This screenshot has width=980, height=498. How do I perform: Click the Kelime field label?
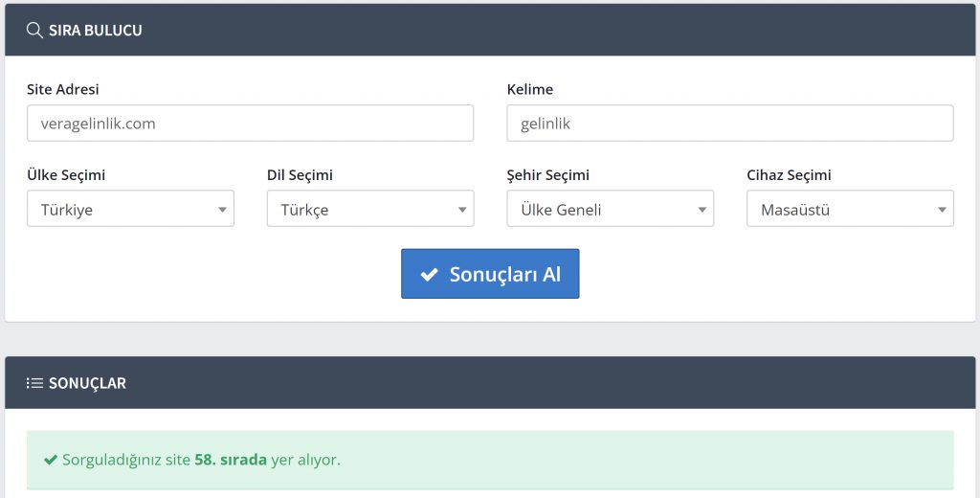(529, 89)
